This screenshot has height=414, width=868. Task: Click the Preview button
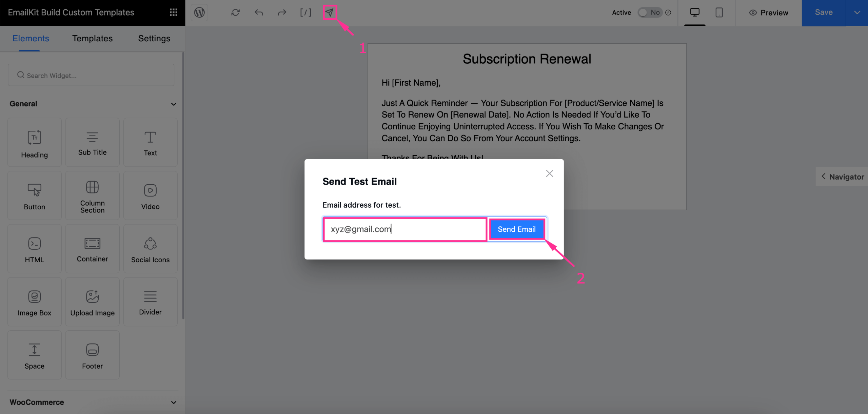tap(768, 13)
